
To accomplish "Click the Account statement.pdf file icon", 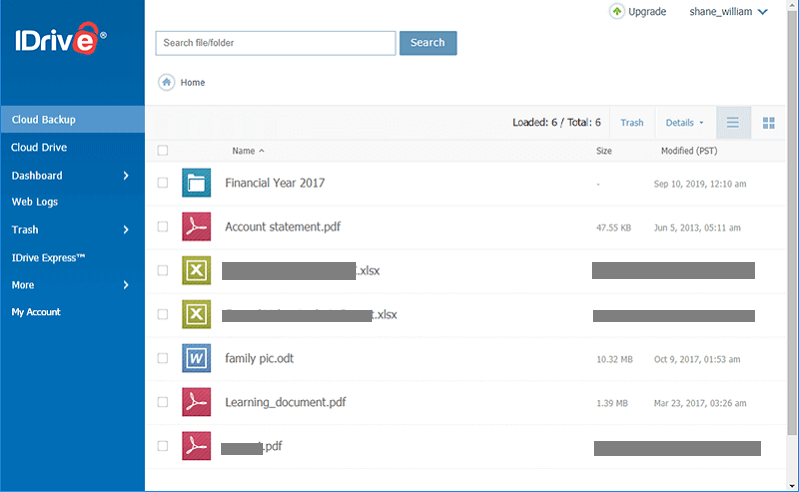I will coord(196,227).
